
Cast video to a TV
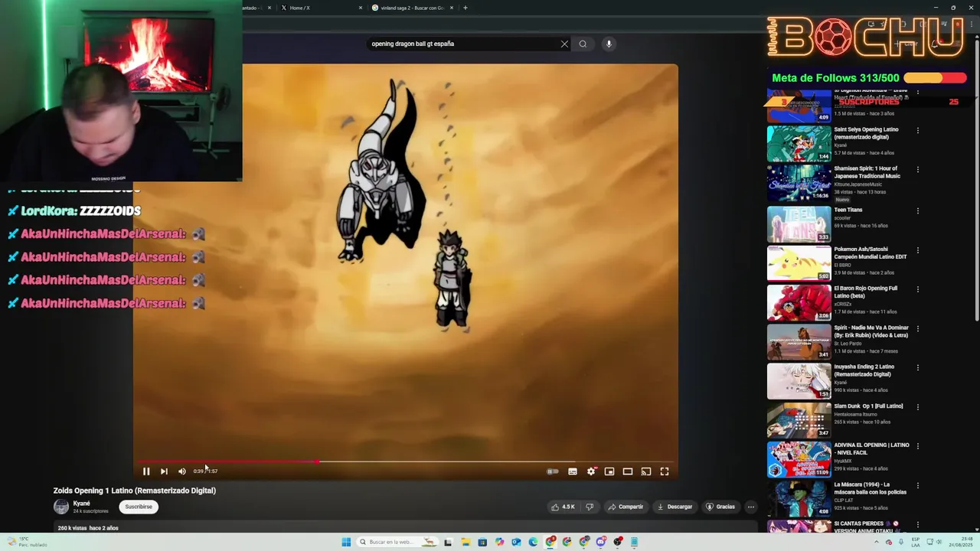tap(646, 471)
